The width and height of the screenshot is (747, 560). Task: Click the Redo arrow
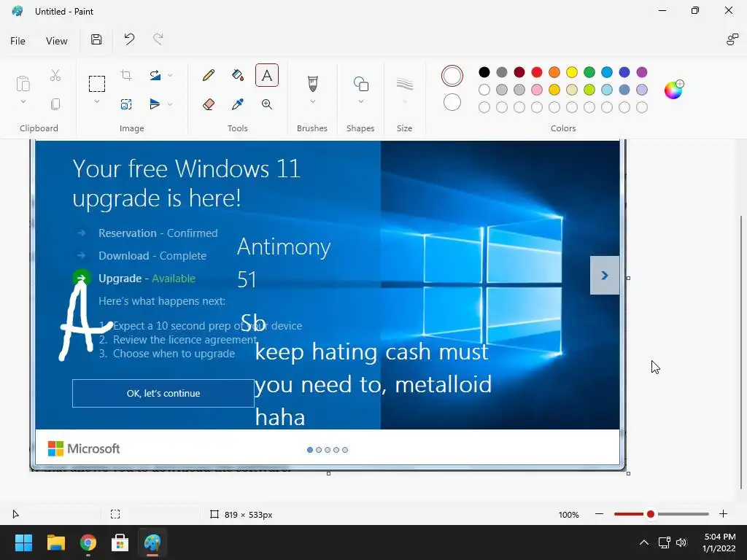158,39
